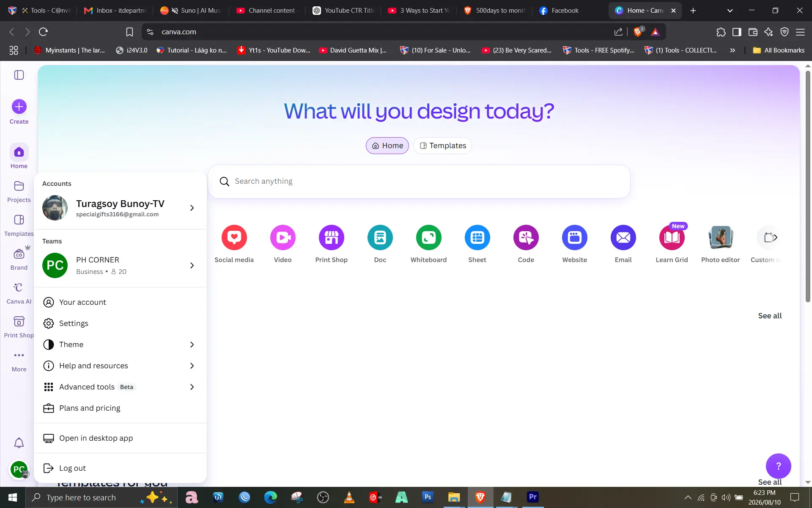Switch to the Templates pill tab
812x508 pixels.
coord(442,146)
